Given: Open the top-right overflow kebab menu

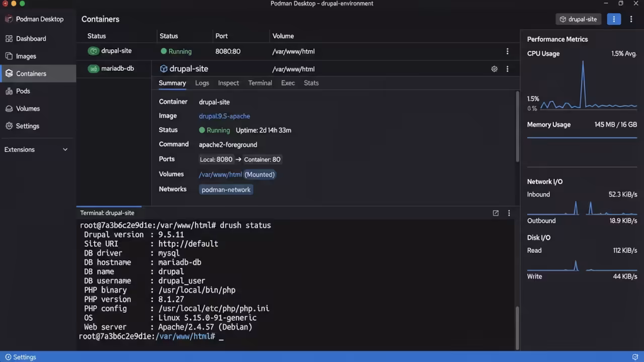Looking at the screenshot, I should tap(631, 19).
